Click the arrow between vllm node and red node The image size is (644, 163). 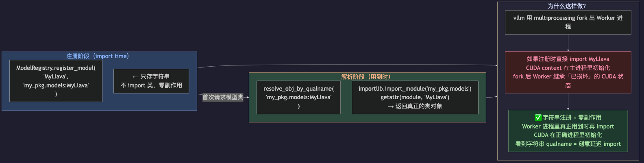tap(568, 43)
